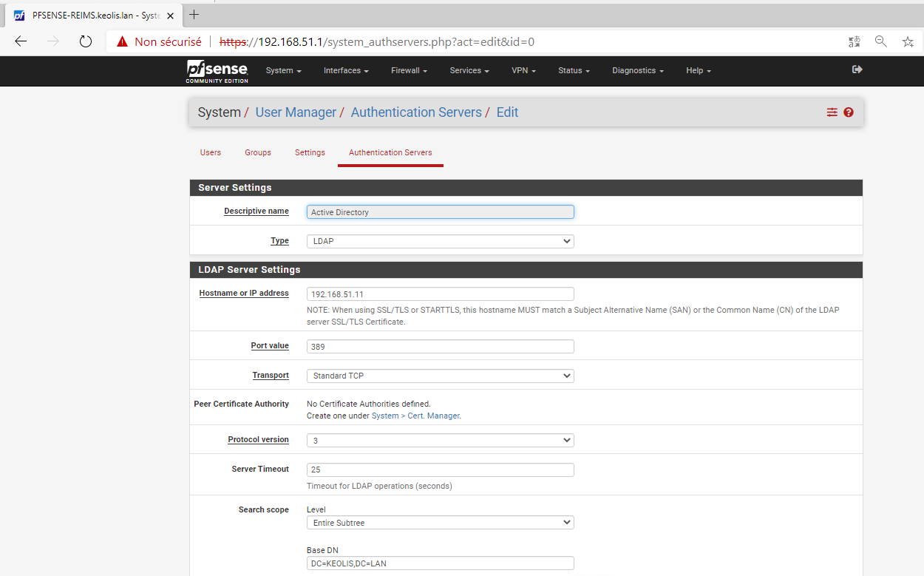This screenshot has width=924, height=576.
Task: Click the translate page icon
Action: [x=855, y=42]
